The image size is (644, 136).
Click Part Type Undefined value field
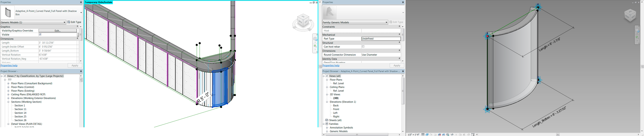[381, 39]
